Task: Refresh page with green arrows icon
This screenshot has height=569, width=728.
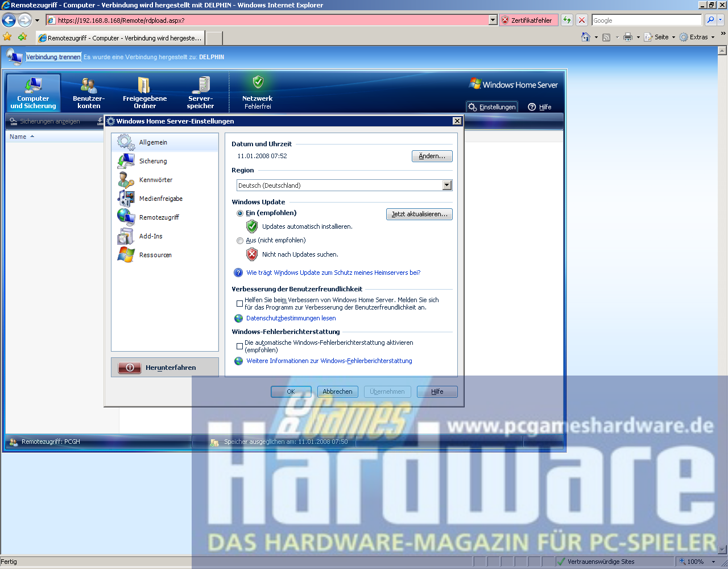Action: [567, 20]
